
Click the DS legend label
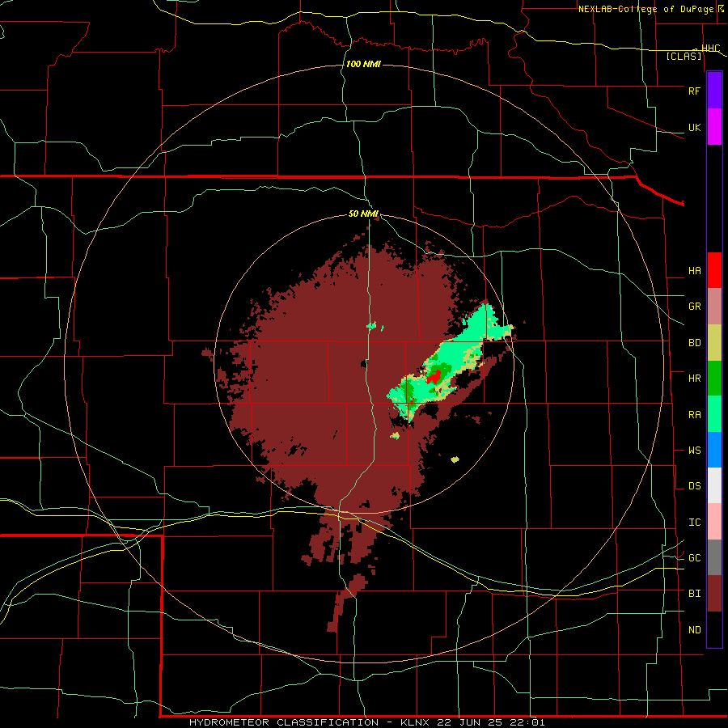pyautogui.click(x=694, y=486)
